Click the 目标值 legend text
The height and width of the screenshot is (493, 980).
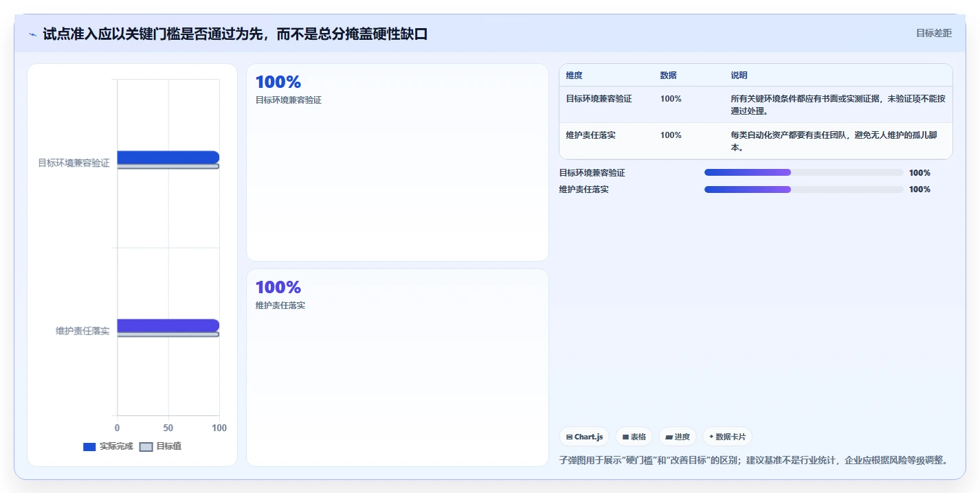(x=169, y=446)
